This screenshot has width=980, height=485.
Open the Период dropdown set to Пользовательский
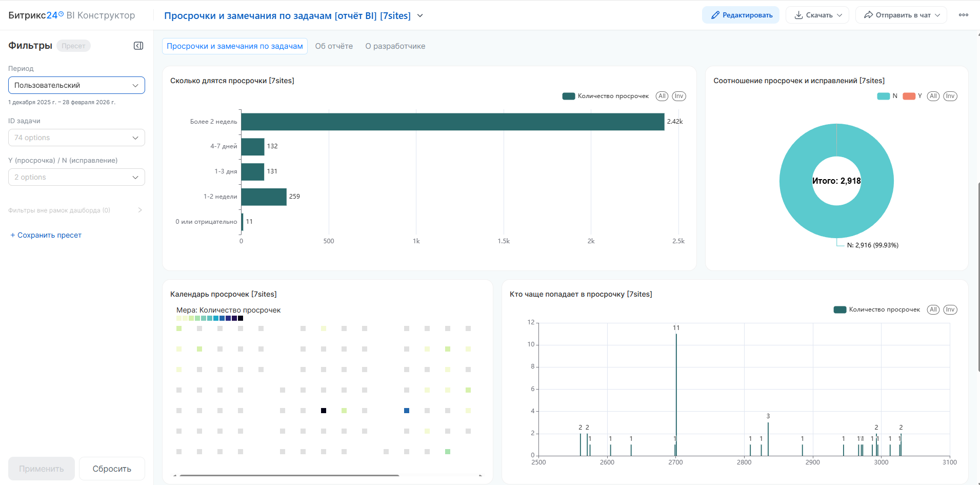(76, 85)
